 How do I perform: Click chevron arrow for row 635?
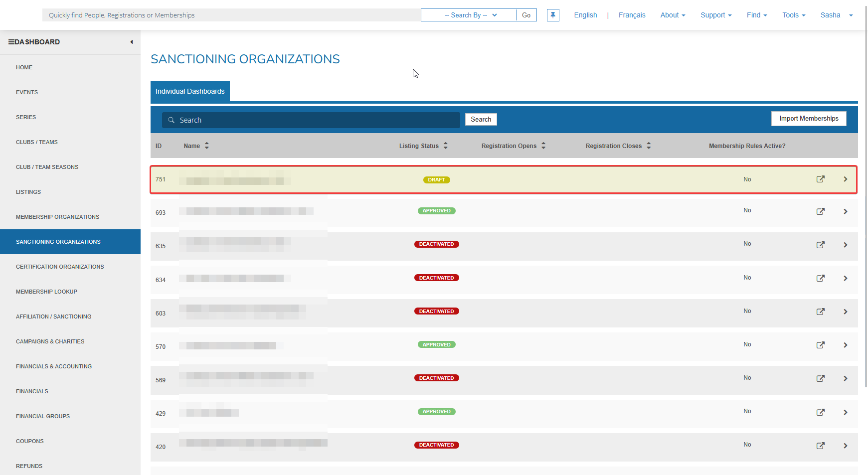click(x=845, y=245)
